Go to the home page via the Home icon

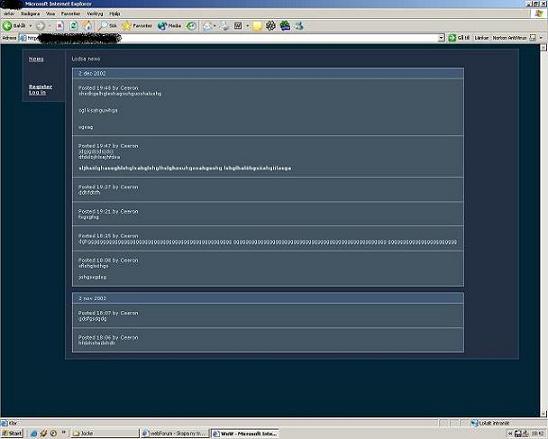[x=87, y=26]
